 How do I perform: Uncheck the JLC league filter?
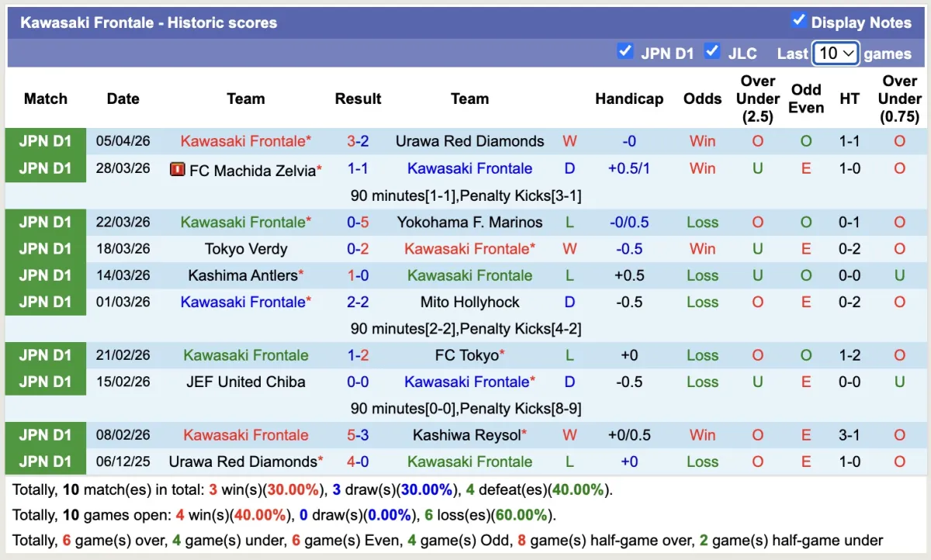(x=711, y=52)
